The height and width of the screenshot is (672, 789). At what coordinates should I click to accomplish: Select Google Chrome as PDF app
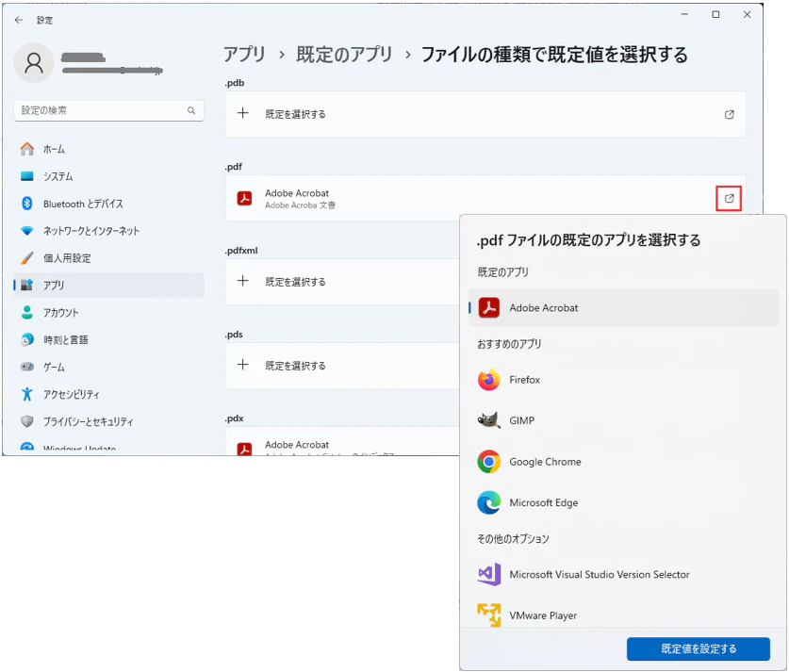coord(623,461)
